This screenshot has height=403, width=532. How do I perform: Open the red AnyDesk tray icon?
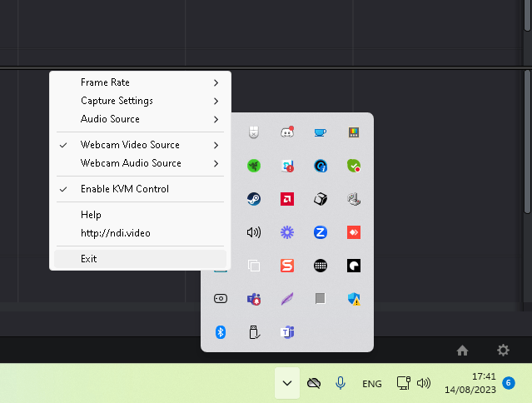coord(354,232)
